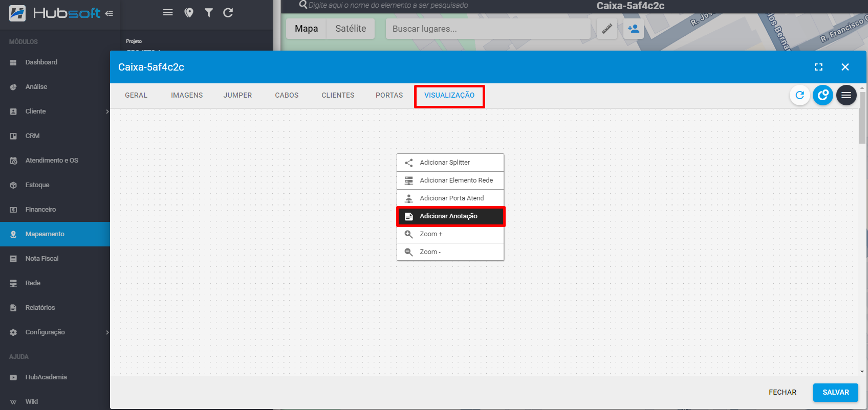Click the add person icon on map
This screenshot has height=410, width=868.
click(x=634, y=29)
